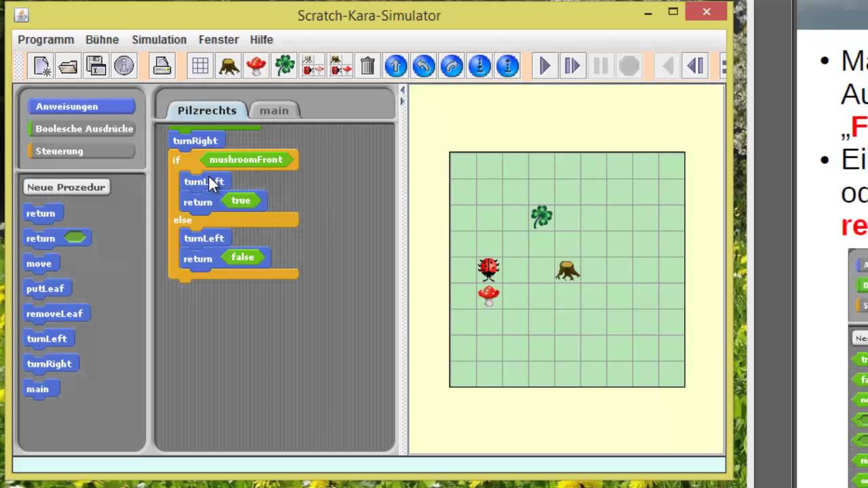
Task: Select the Steuerung category
Action: pos(81,151)
